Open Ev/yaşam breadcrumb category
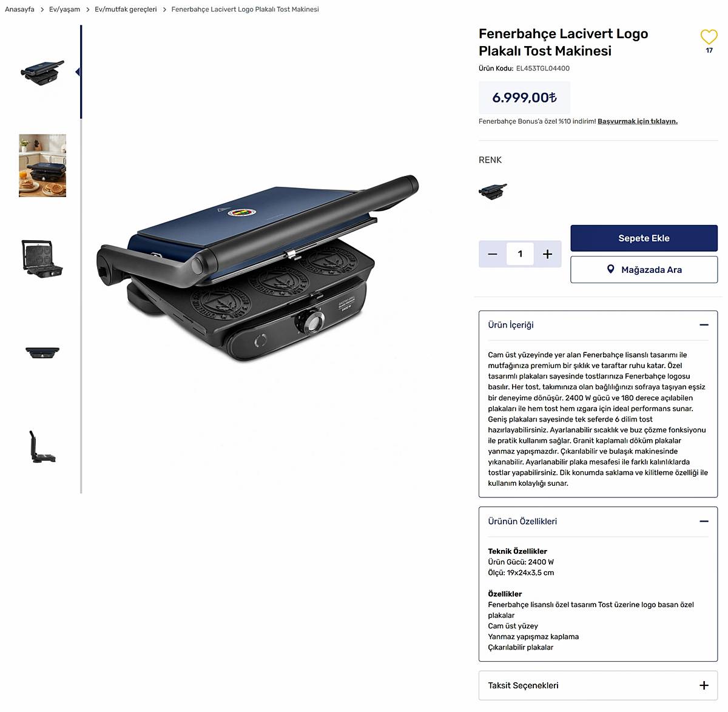 pyautogui.click(x=64, y=9)
